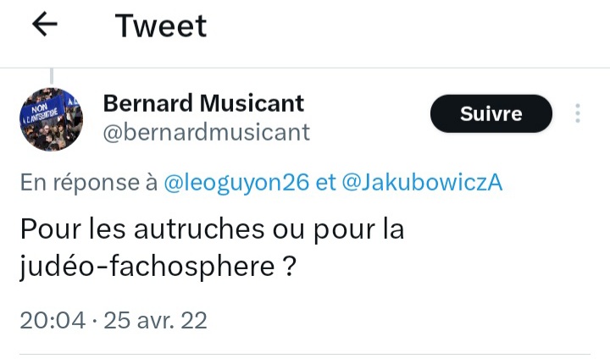Click the 'En réponse à' label
This screenshot has height=364, width=610.
(x=89, y=182)
